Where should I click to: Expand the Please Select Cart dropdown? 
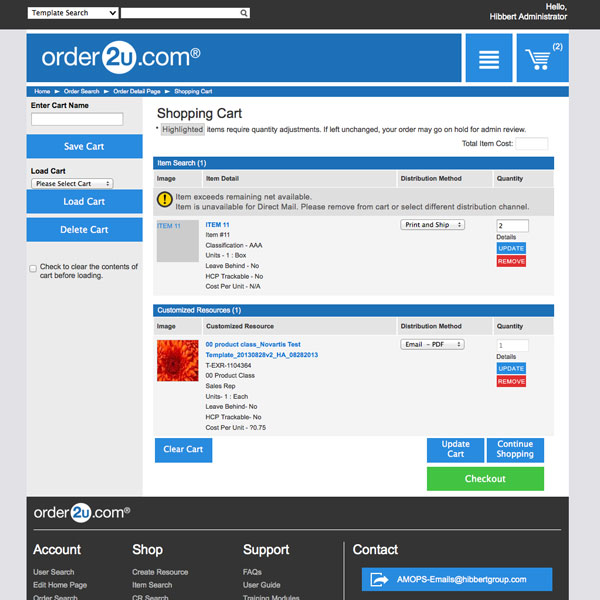pos(72,184)
